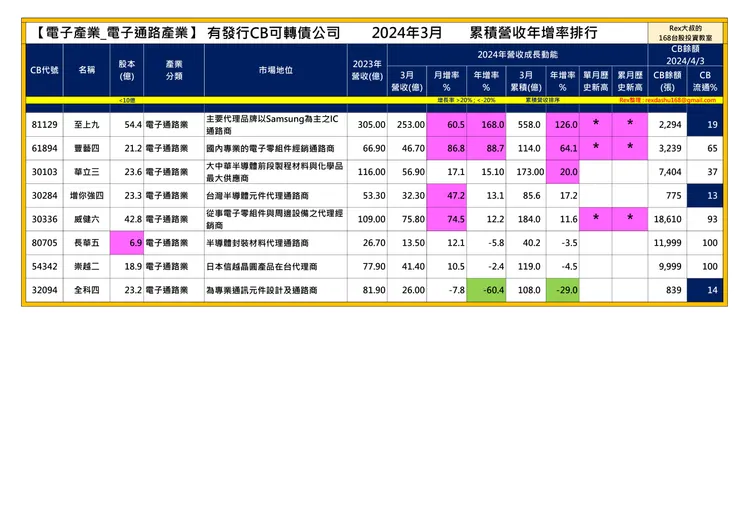
Task: Click the Rex大叔的168台股投資教室 label
Action: tap(685, 33)
